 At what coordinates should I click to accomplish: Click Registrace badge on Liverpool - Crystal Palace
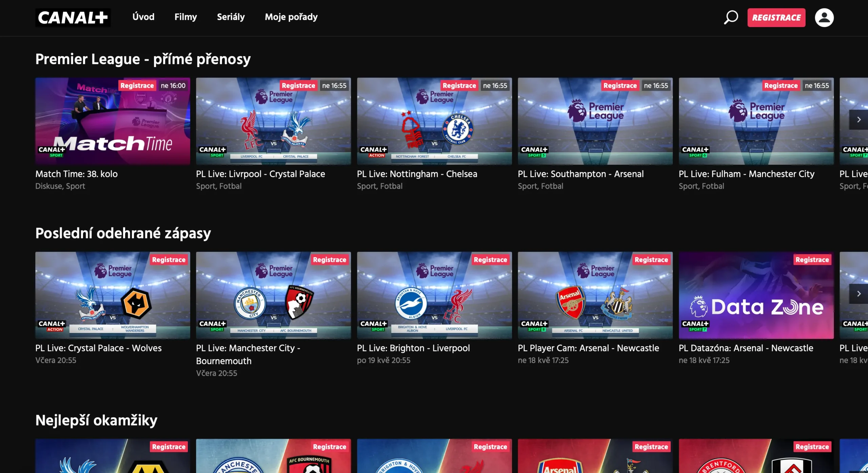(298, 86)
